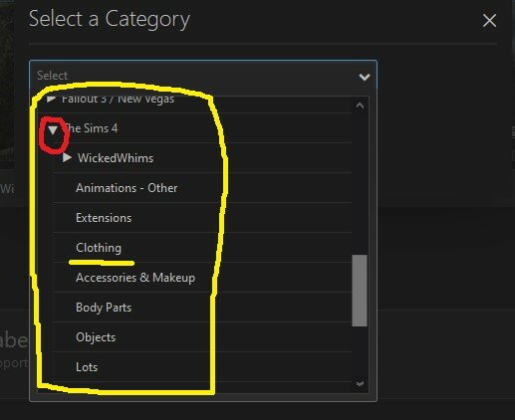Click the scrollbar up arrow
The image size is (515, 420).
(x=360, y=105)
